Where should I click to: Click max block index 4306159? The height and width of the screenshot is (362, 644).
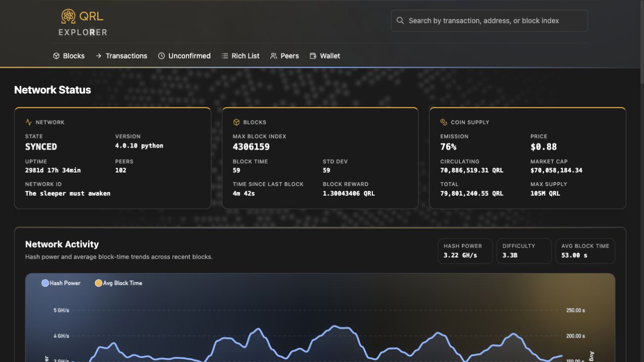[x=251, y=147]
